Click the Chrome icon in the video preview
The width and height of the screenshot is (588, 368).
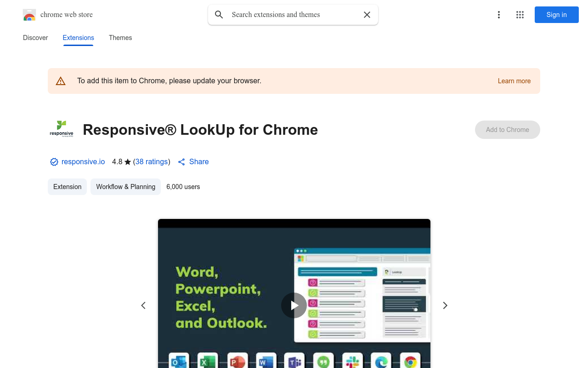[x=410, y=361]
